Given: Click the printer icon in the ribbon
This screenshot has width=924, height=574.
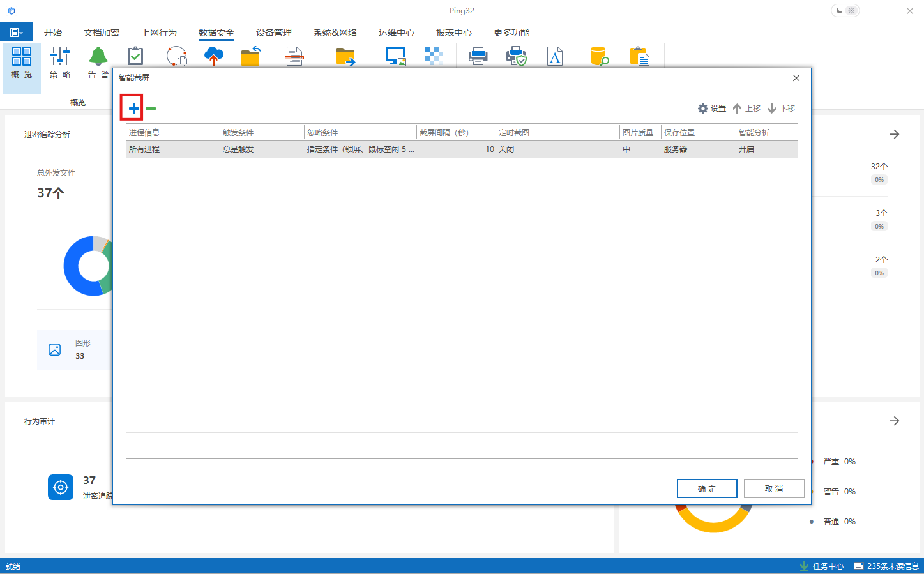Looking at the screenshot, I should 478,56.
